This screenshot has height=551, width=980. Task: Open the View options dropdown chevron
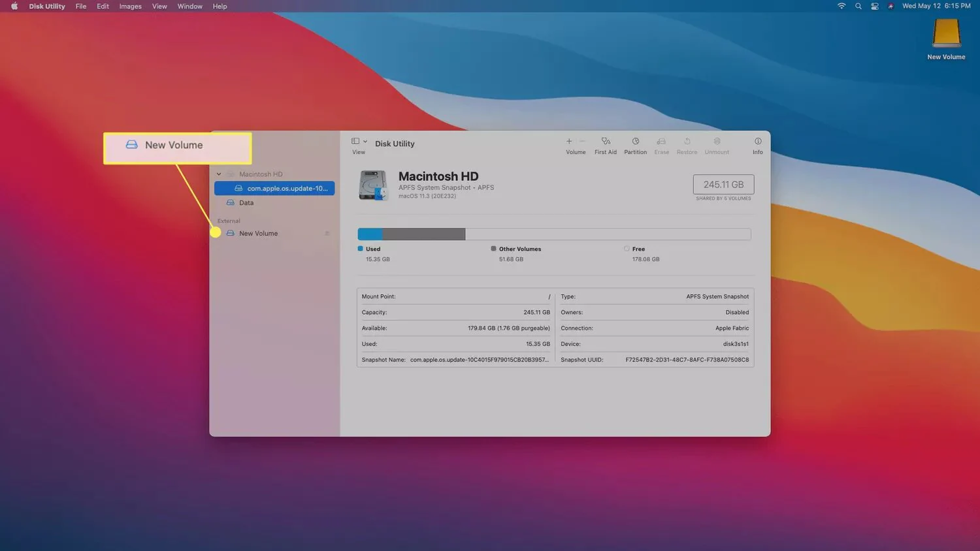click(365, 142)
